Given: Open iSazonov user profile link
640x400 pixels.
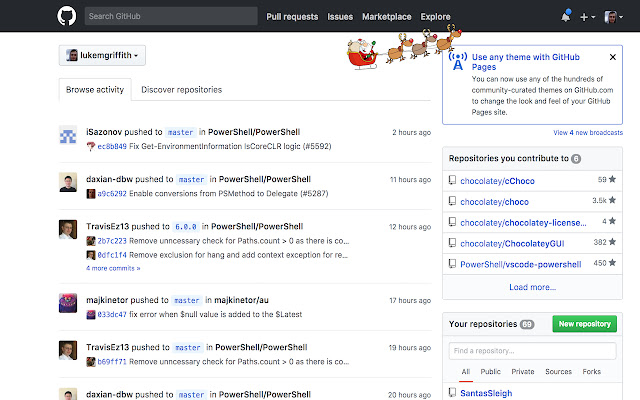Looking at the screenshot, I should pos(104,132).
